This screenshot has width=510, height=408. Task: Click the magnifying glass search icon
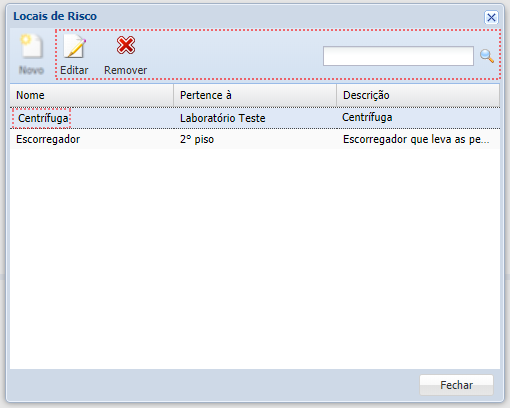click(x=487, y=56)
